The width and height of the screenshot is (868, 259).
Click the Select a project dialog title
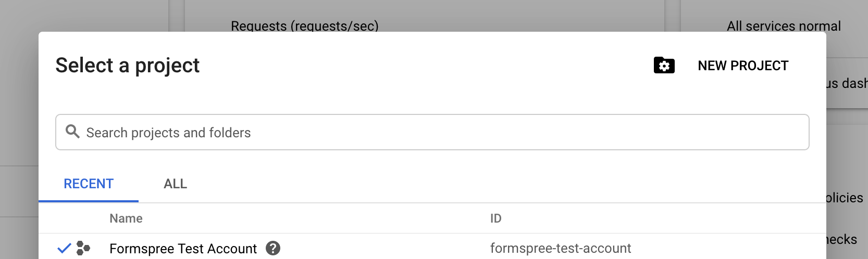[128, 66]
